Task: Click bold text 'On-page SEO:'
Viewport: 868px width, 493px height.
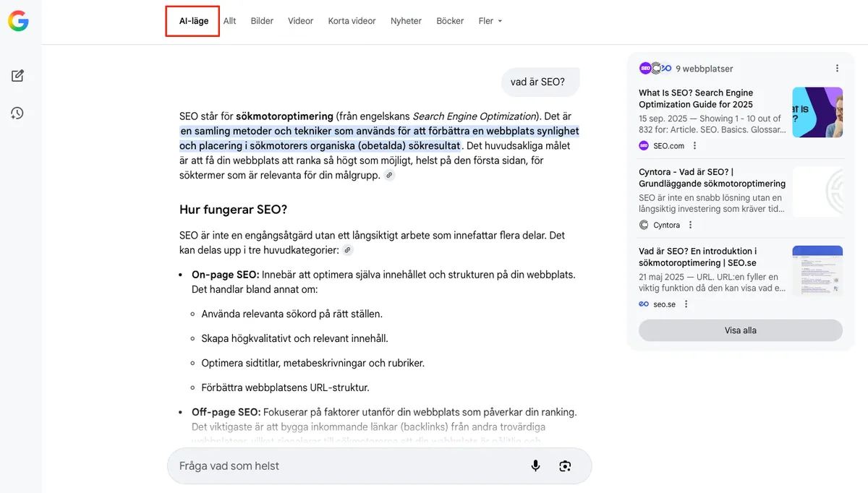Action: tap(225, 275)
